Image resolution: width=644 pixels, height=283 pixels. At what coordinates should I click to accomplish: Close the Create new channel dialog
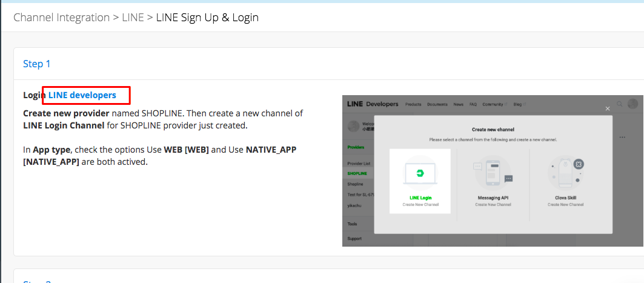click(608, 108)
